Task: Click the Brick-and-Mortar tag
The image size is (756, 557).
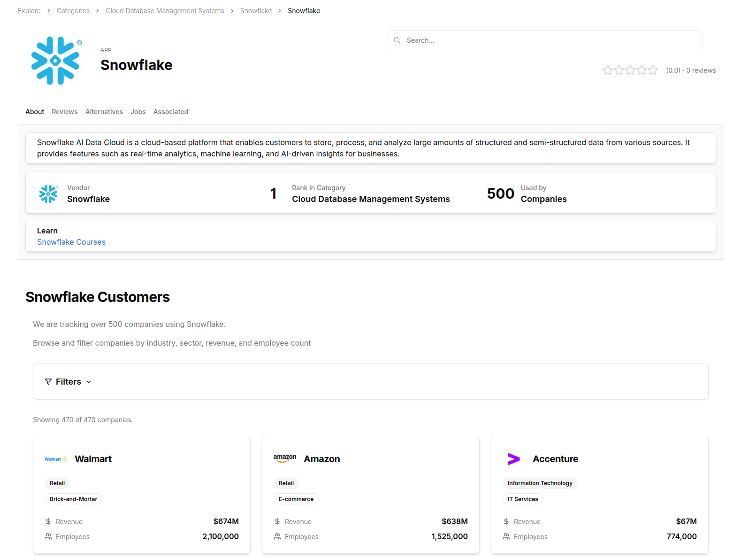Action: [x=73, y=499]
